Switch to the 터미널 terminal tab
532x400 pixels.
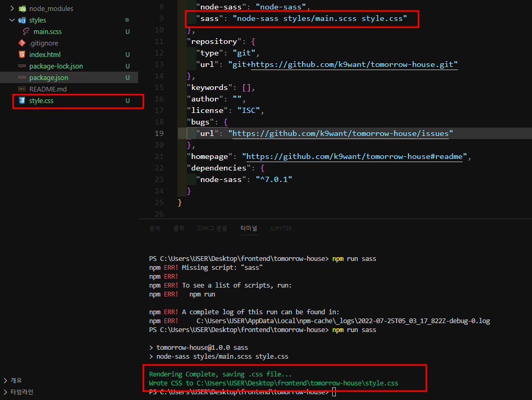[248, 228]
